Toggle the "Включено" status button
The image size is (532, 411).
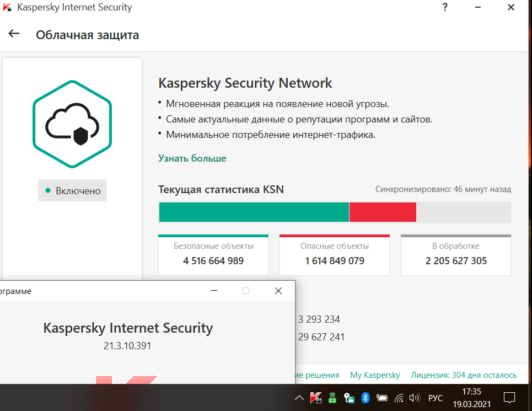coord(72,191)
